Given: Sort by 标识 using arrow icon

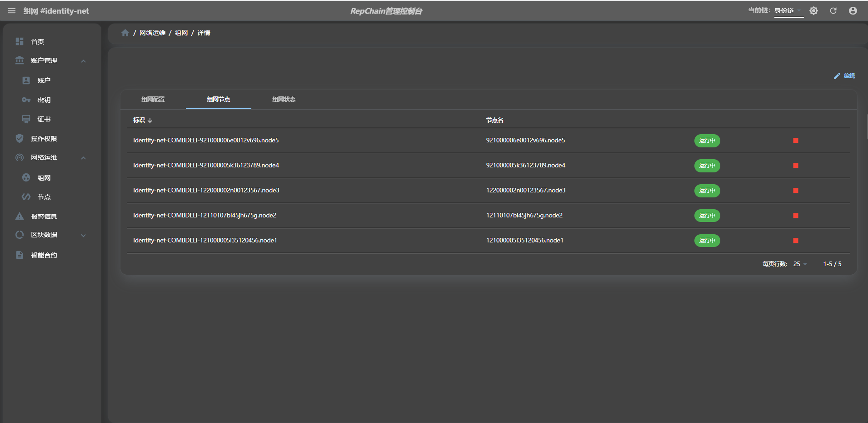Looking at the screenshot, I should click(x=150, y=121).
